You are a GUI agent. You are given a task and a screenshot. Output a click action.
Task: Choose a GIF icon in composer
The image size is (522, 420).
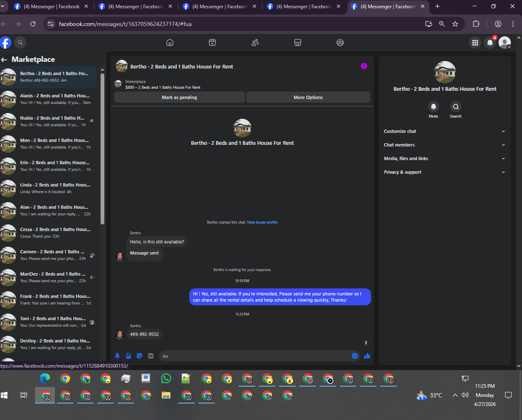[150, 356]
